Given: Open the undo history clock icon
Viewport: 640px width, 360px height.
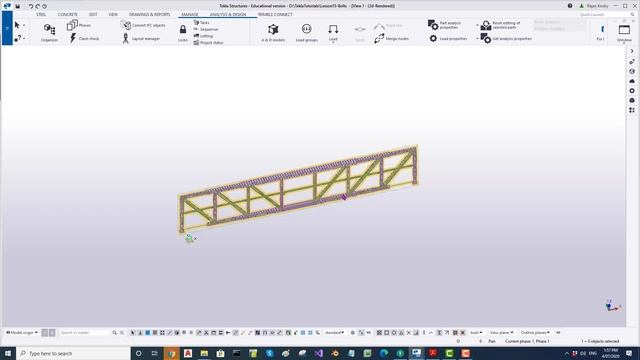Looking at the screenshot, I should 44,6.
